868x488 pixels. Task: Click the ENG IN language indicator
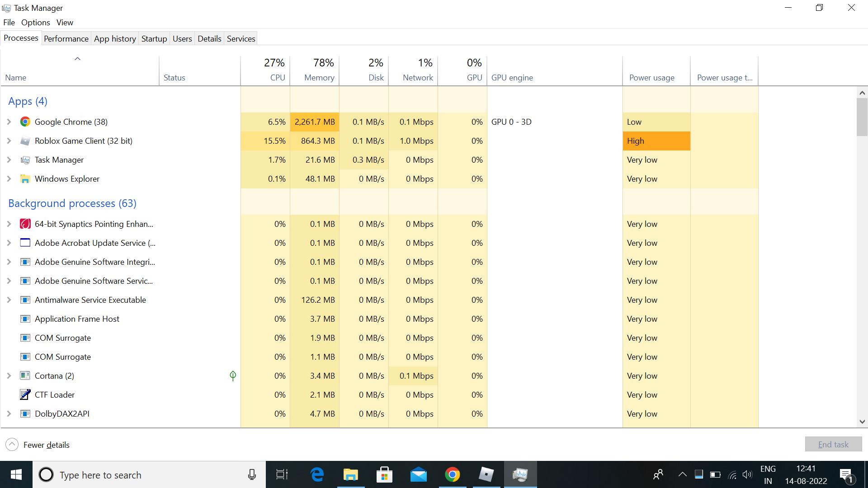768,474
